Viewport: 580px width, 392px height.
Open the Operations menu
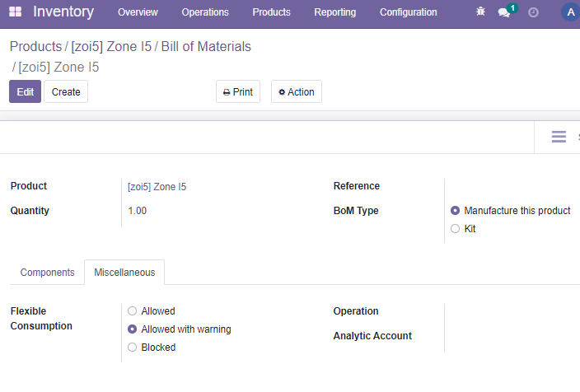(x=205, y=12)
